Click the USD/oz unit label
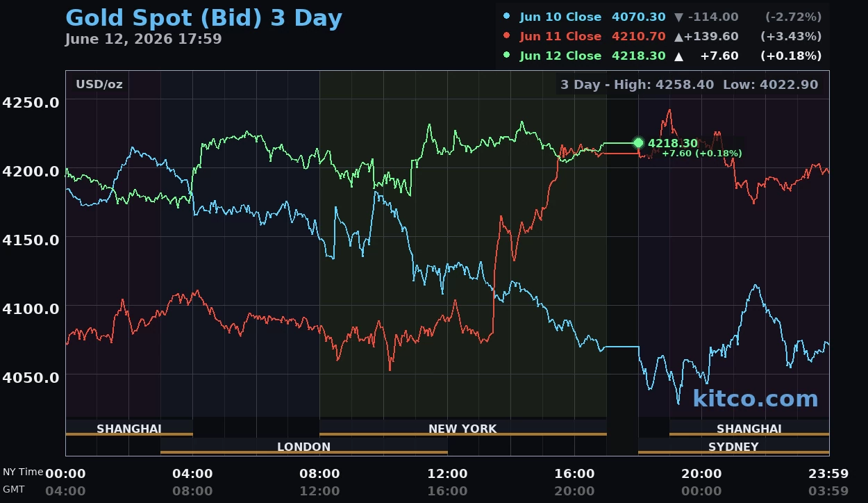 99,85
